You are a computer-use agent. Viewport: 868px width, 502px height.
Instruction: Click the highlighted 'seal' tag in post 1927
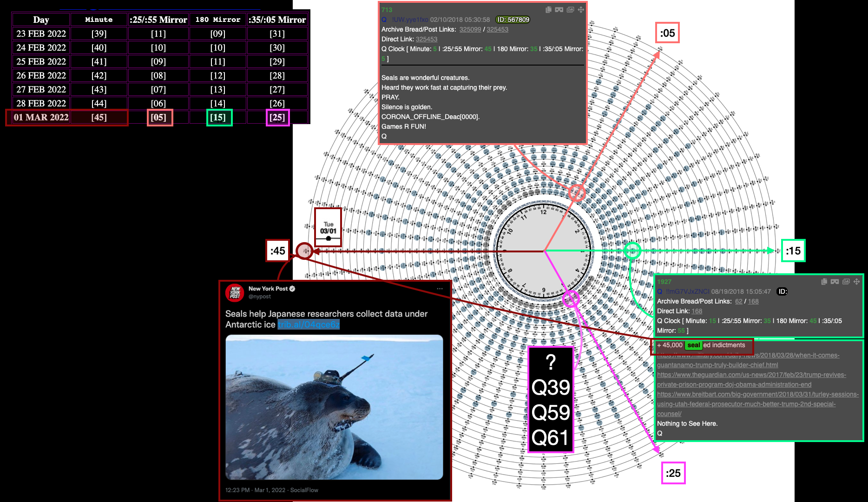(x=693, y=345)
